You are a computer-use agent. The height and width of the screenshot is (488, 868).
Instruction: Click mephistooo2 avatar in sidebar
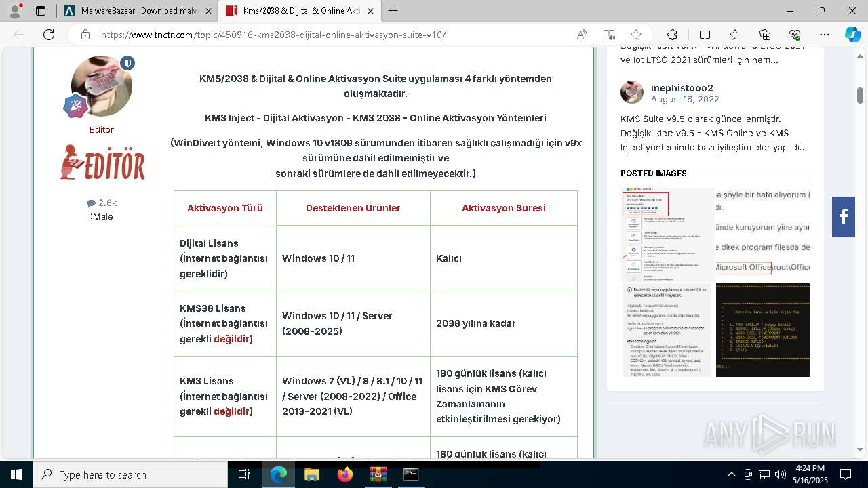point(632,92)
